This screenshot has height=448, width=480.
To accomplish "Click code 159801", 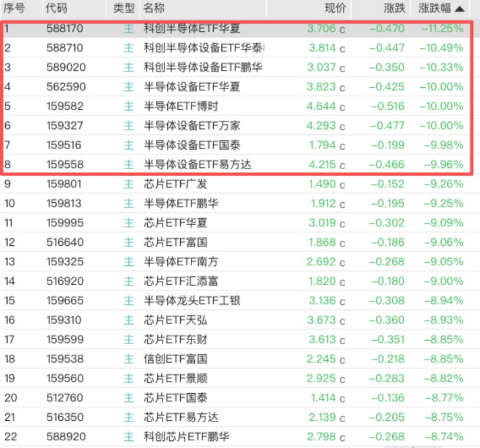I will [64, 184].
